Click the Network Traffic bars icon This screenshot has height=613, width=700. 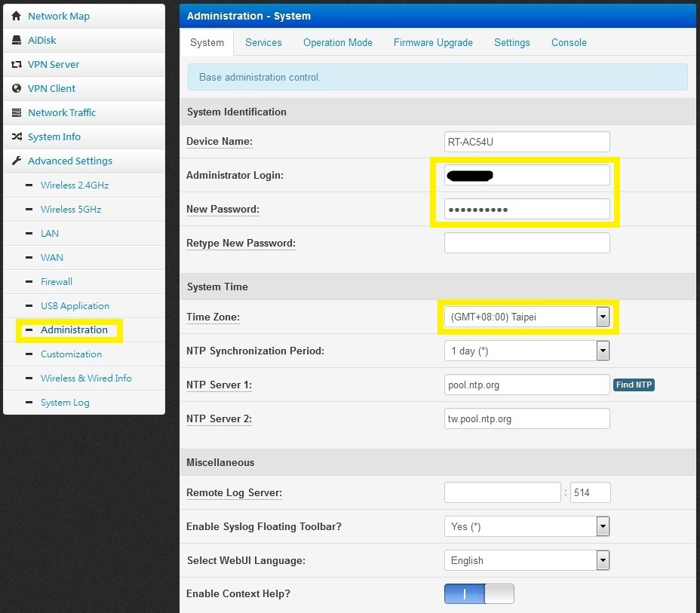tap(17, 112)
